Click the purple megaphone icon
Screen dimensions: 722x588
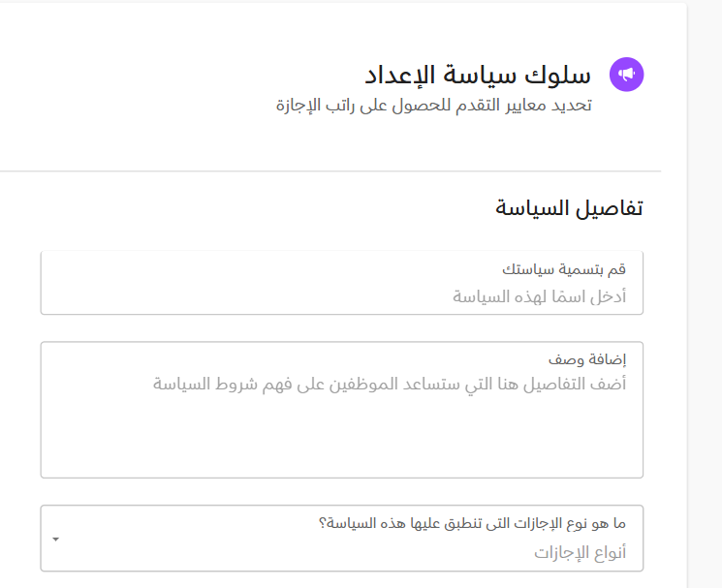tap(626, 75)
